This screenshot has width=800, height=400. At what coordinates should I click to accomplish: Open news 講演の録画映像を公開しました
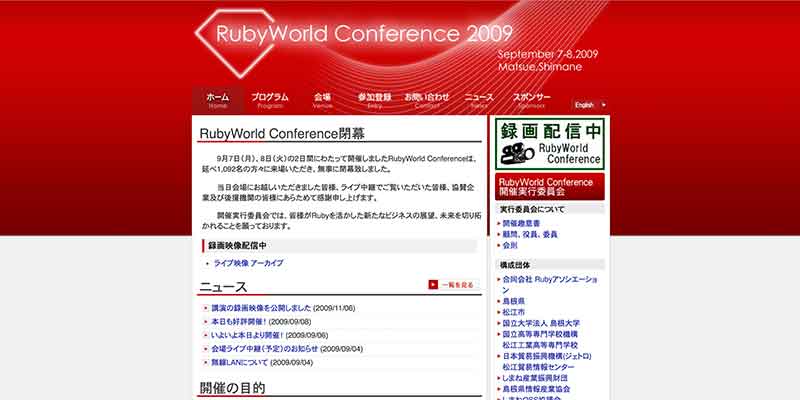(x=261, y=308)
